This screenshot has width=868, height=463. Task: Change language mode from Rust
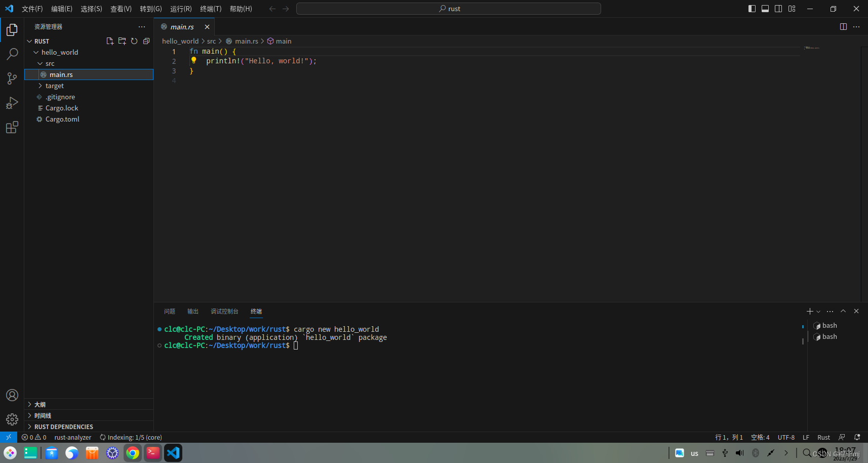(823, 437)
